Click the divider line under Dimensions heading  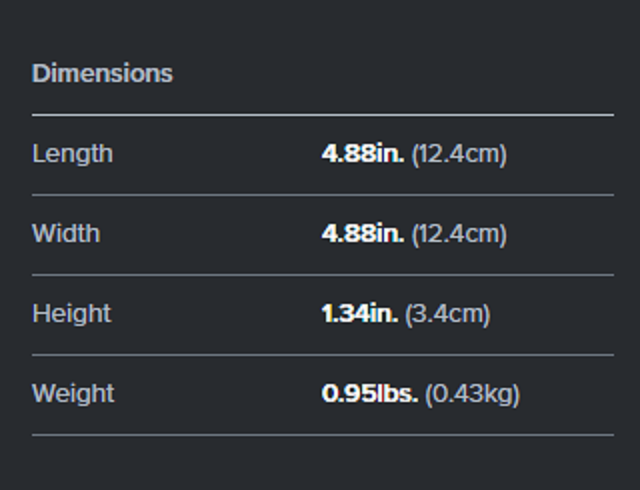[322, 115]
